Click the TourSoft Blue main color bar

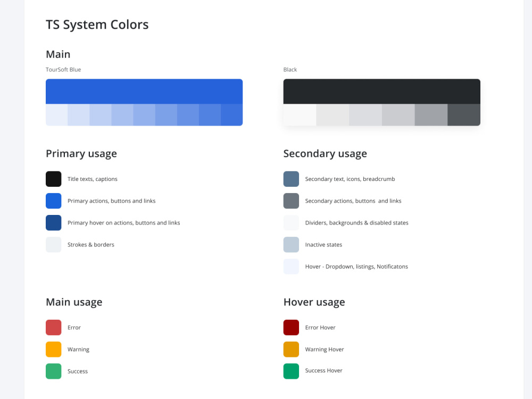point(144,92)
